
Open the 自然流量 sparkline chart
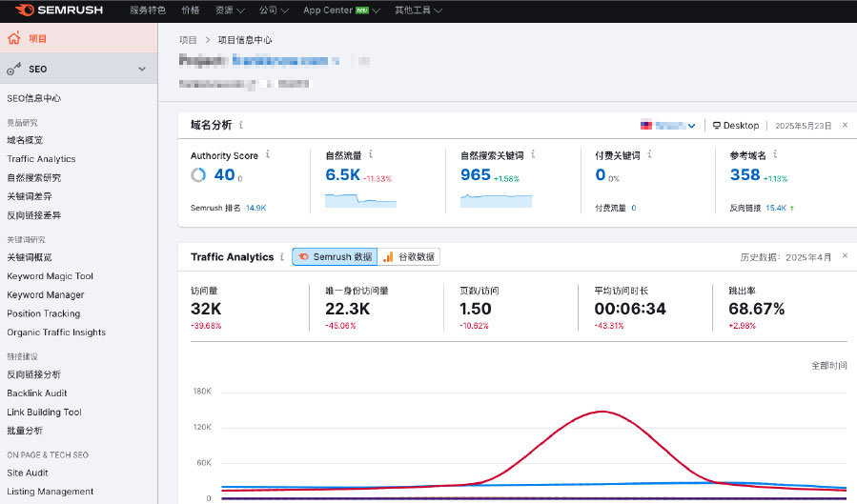pyautogui.click(x=360, y=200)
